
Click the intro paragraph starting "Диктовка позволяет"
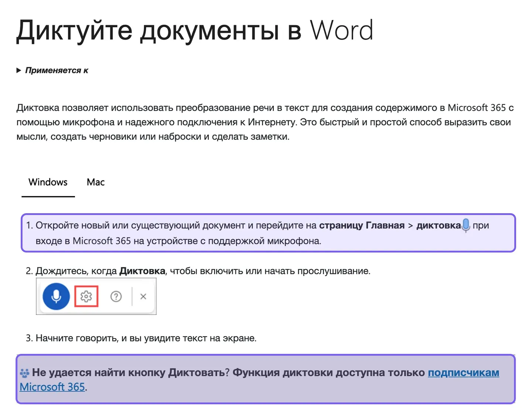click(265, 122)
